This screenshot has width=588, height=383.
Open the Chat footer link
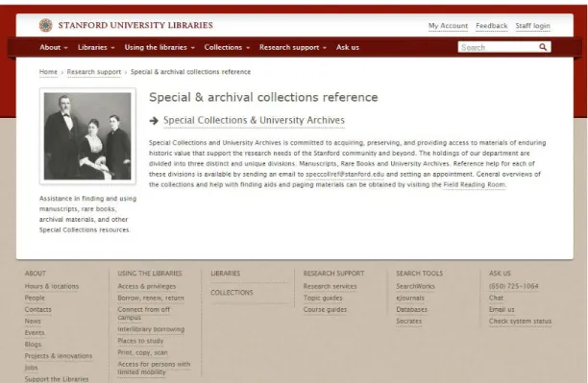point(496,298)
